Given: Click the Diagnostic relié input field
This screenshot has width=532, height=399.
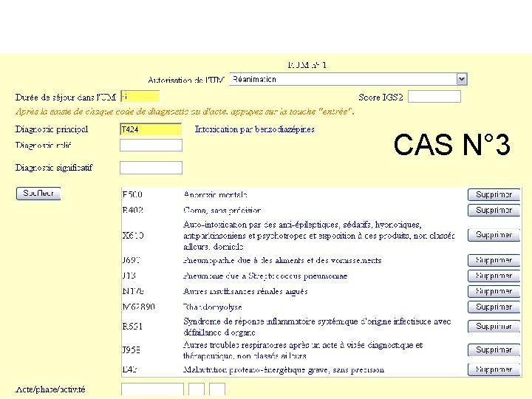Looking at the screenshot, I should click(x=151, y=146).
